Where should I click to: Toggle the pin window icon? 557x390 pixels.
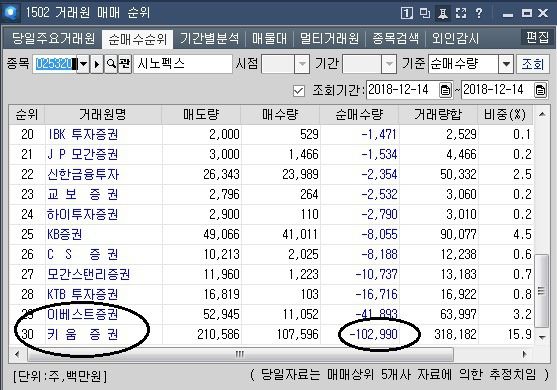[x=443, y=13]
